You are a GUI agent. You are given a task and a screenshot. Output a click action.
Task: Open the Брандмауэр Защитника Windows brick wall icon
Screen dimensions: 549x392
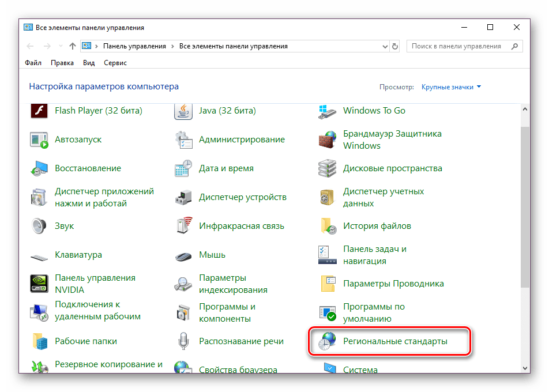328,140
